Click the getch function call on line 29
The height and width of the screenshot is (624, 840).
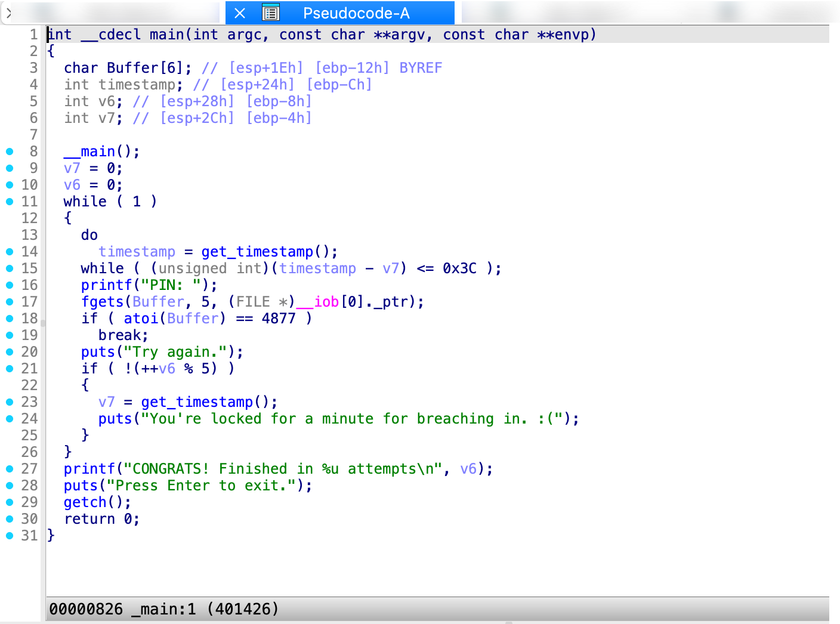pos(84,502)
